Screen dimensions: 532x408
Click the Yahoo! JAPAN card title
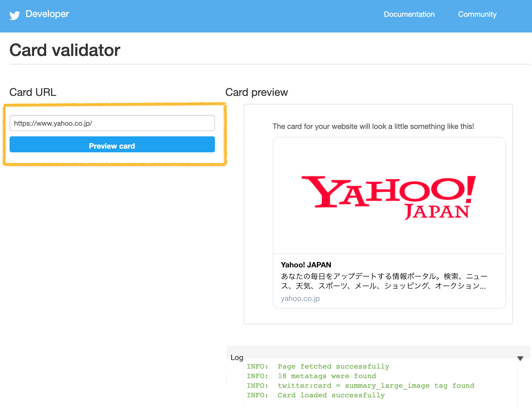(x=306, y=265)
